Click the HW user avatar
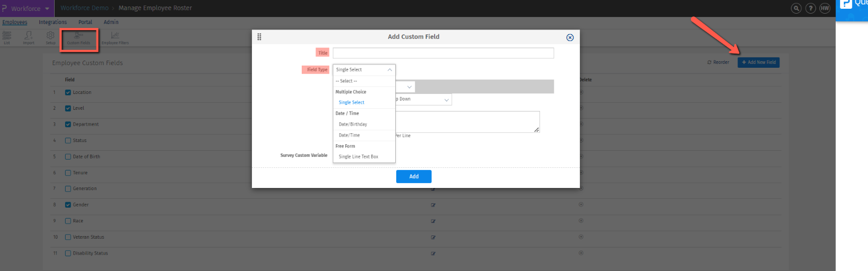This screenshot has width=868, height=271. (x=825, y=8)
